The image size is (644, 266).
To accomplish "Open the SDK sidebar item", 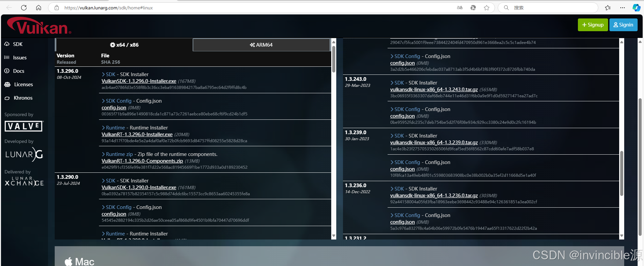I will click(13, 44).
